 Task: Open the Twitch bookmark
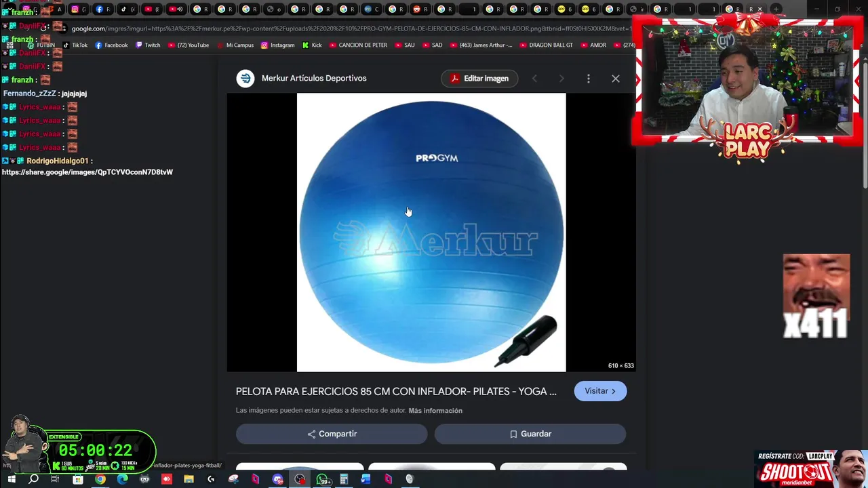point(148,45)
